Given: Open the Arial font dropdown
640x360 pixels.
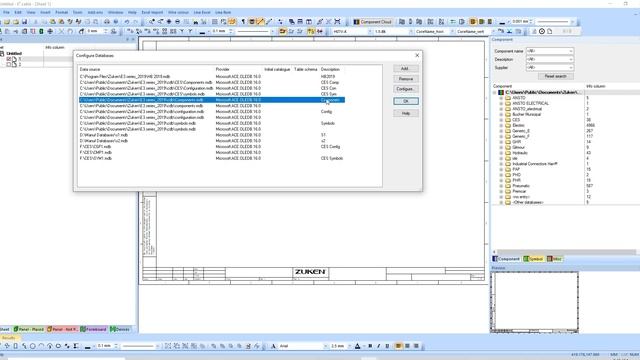Looking at the screenshot, I should point(325,346).
